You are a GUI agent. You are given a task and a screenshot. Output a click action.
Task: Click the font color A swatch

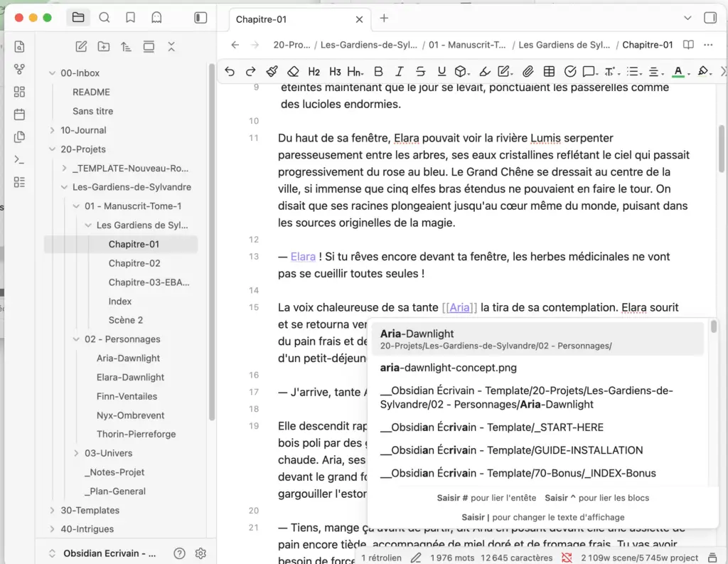coord(678,71)
